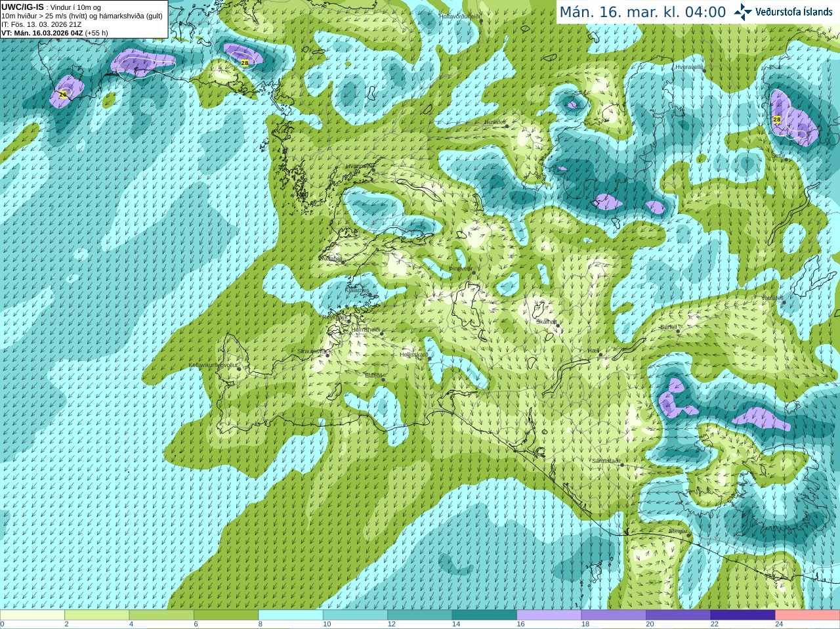Click the Veðurstofa Íslands name text
This screenshot has width=840, height=629.
point(793,12)
